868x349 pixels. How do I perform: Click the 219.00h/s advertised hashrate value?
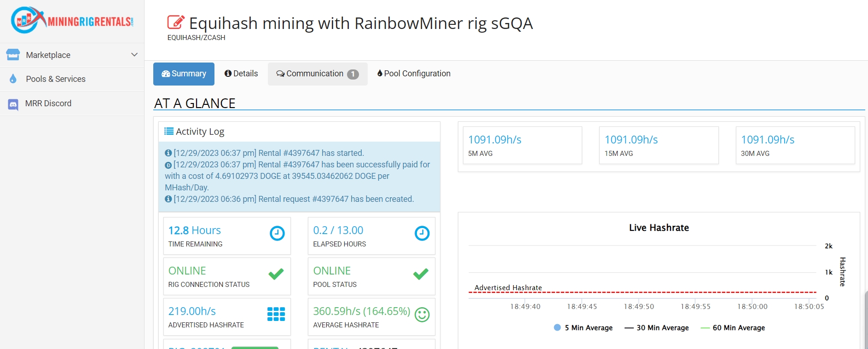click(x=192, y=311)
